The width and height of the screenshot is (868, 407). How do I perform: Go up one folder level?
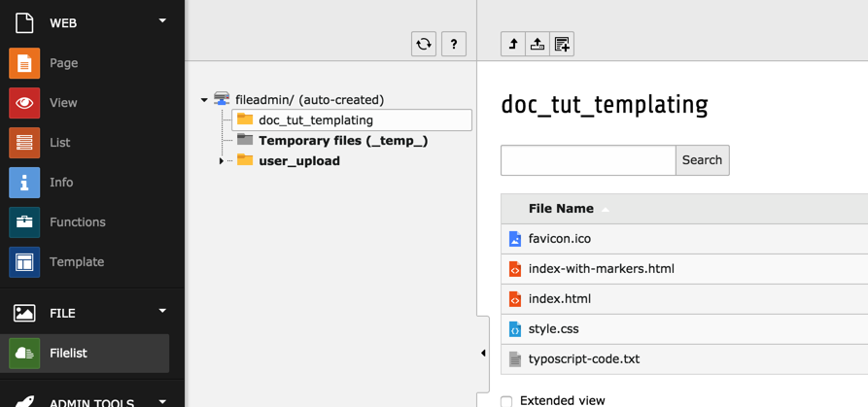[x=513, y=44]
